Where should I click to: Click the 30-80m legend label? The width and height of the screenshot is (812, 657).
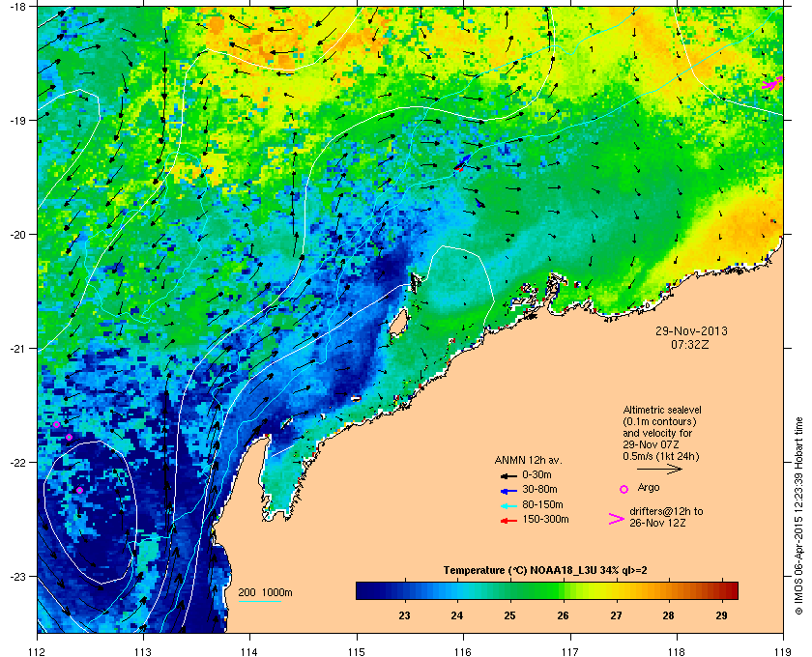539,489
